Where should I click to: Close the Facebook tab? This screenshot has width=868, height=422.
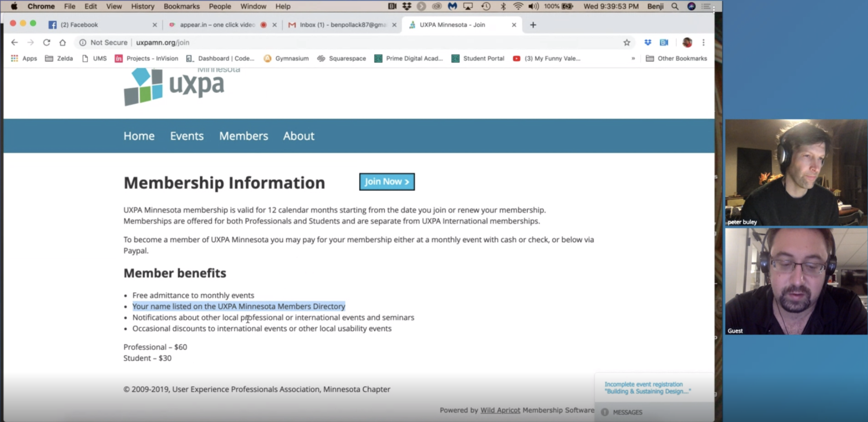155,25
